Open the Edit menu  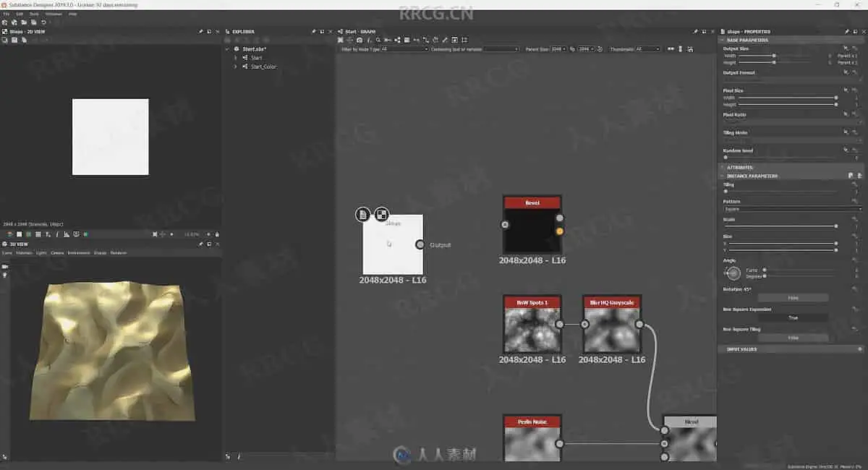20,14
